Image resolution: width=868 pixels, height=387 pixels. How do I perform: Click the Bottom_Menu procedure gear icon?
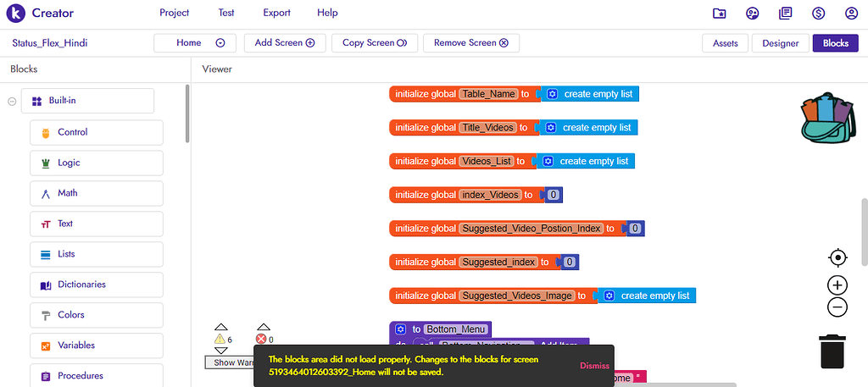401,329
